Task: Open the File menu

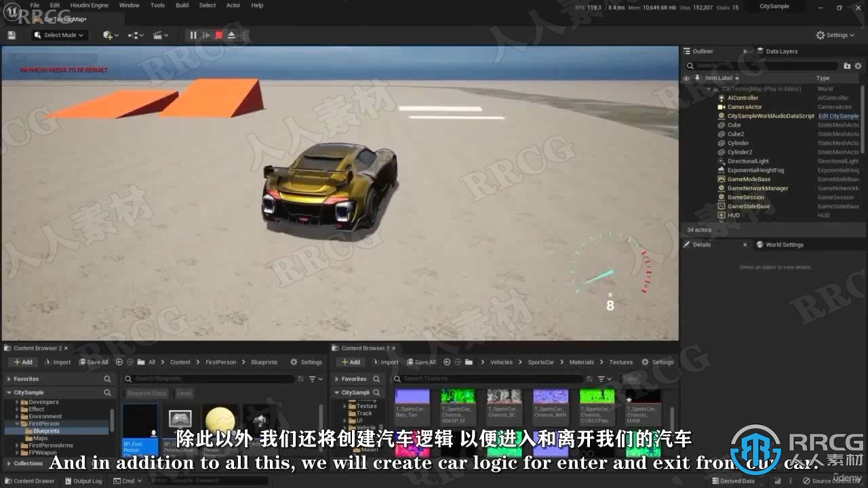Action: pos(35,5)
